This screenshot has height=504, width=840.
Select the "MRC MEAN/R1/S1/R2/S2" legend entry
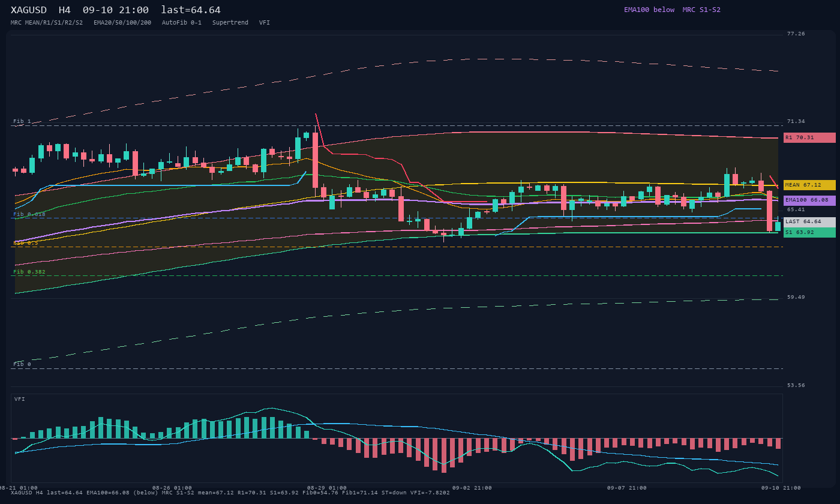pos(47,23)
